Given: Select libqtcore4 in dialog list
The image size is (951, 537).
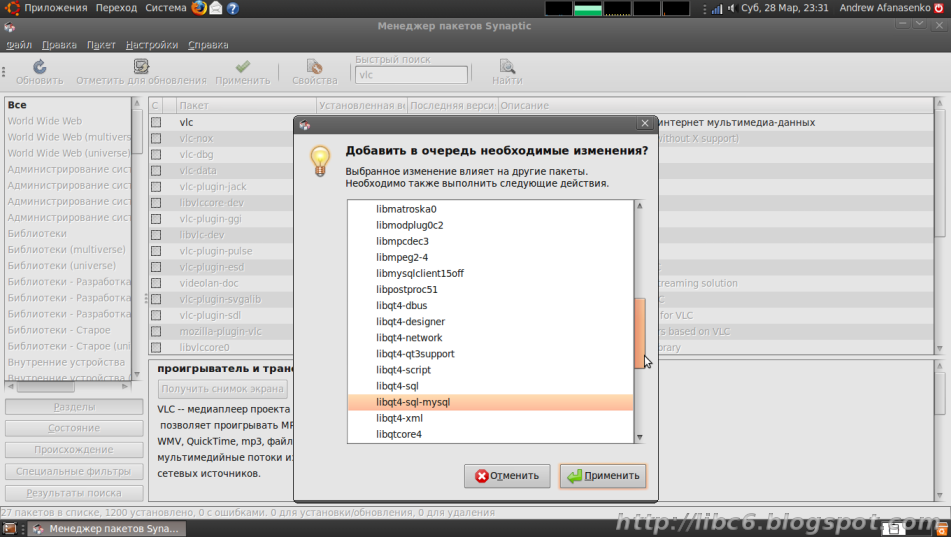Looking at the screenshot, I should coord(490,434).
